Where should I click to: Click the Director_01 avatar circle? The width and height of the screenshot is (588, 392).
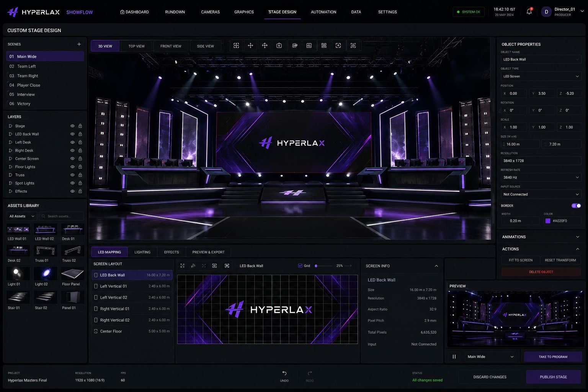tap(546, 12)
